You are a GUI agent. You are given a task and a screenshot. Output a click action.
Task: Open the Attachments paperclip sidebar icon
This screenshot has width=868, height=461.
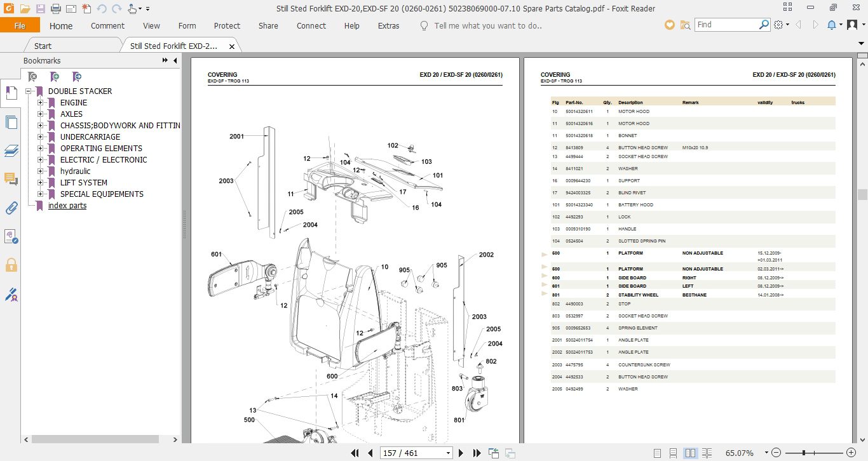11,208
